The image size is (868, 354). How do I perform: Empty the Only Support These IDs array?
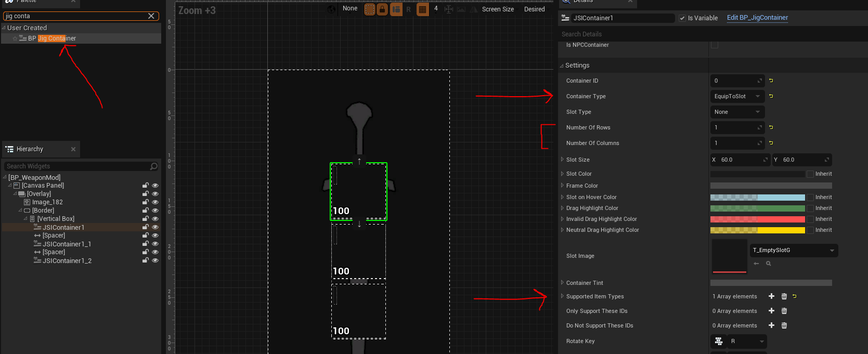[784, 311]
